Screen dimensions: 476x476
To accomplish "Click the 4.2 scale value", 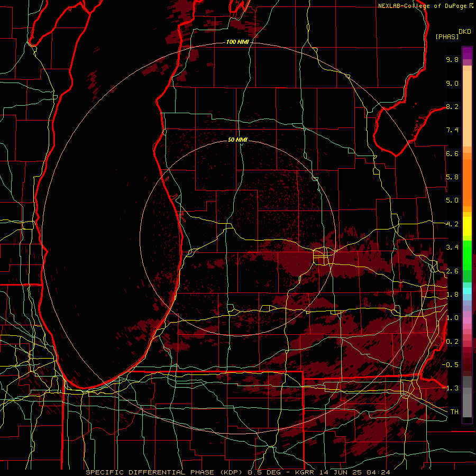I will [452, 224].
